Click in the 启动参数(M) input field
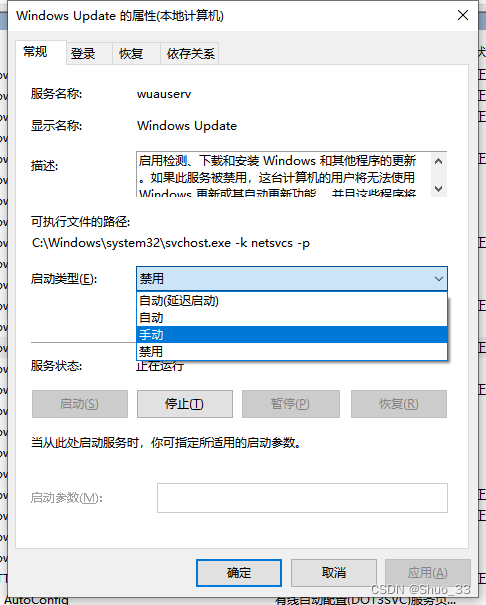The image size is (486, 605). pyautogui.click(x=302, y=498)
